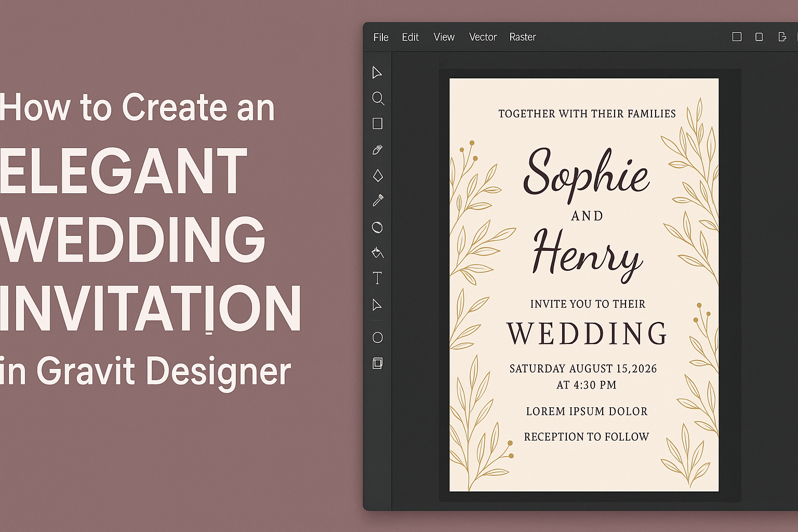798x532 pixels.
Task: Click the 'LOREM IPSUM DOLOR' text
Action: (x=587, y=411)
